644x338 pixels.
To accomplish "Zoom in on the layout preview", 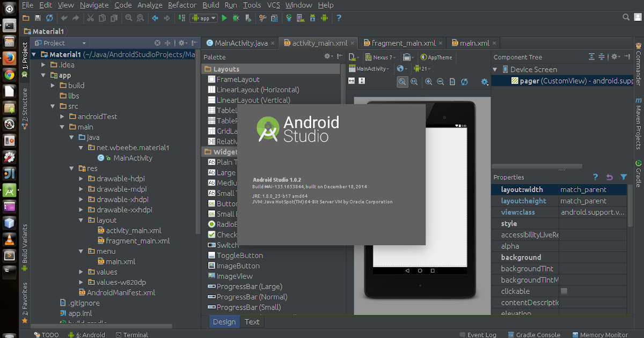I will [429, 82].
